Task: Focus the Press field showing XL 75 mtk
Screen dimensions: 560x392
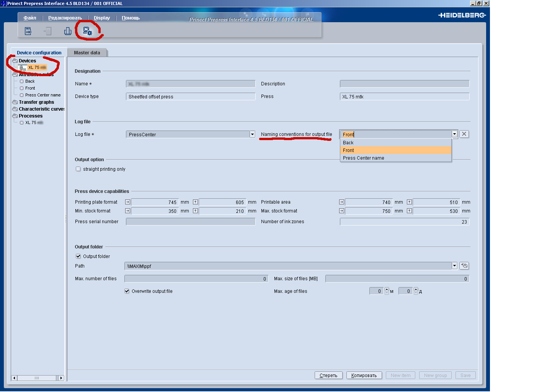Action: pos(405,96)
